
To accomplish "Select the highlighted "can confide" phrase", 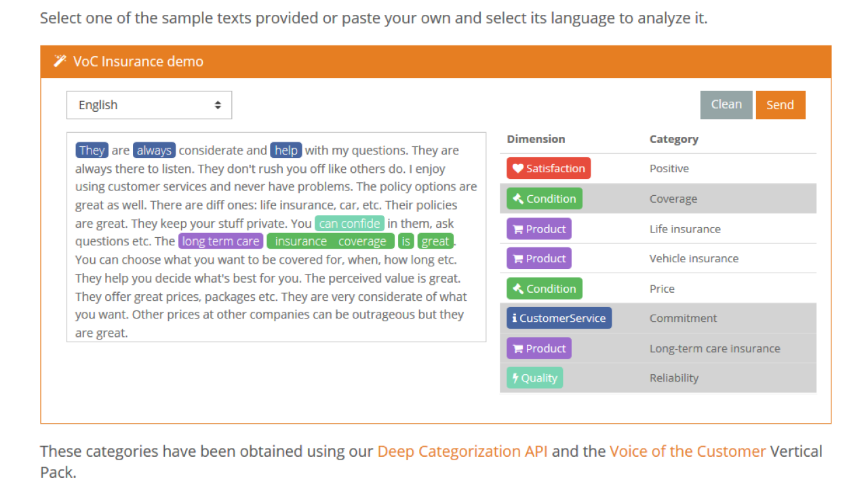I will tap(349, 224).
